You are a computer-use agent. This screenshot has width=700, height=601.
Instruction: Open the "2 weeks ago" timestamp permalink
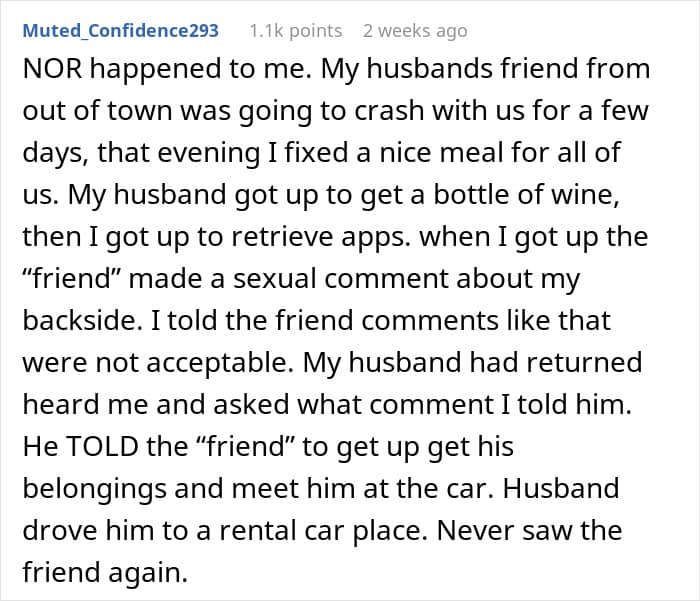pos(414,31)
